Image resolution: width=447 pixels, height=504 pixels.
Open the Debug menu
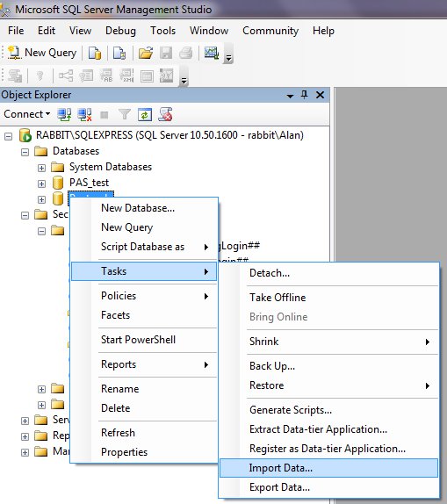(x=120, y=31)
